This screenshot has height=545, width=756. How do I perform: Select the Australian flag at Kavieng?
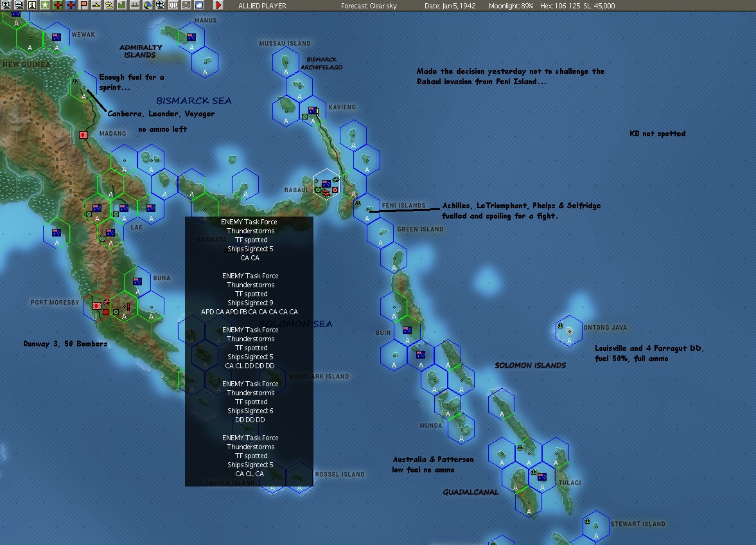pos(313,111)
